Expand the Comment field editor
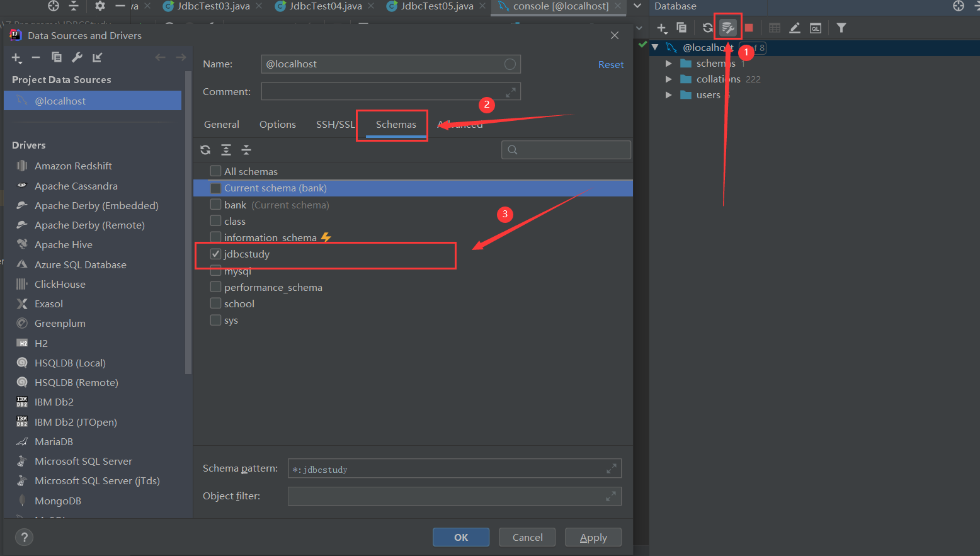Screen dimensions: 980x556 coord(511,92)
